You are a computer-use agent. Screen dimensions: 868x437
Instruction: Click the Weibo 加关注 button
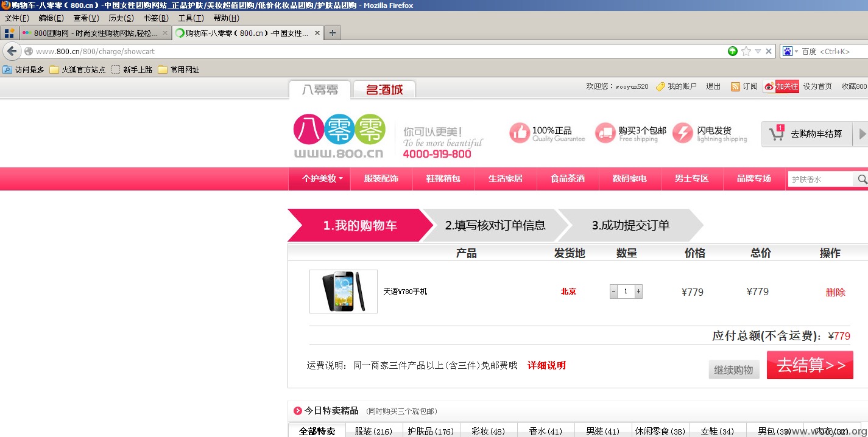pyautogui.click(x=781, y=86)
